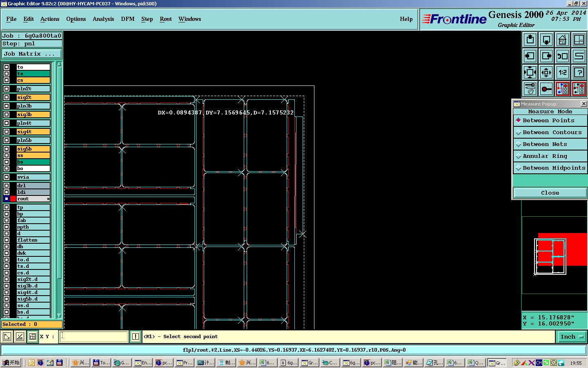This screenshot has width=588, height=368.
Task: Click the diagonal arrow select icon at bottom-left
Action: (x=7, y=337)
